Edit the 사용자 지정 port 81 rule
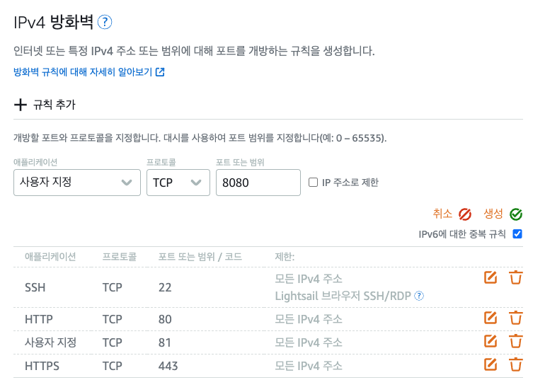 coord(490,341)
